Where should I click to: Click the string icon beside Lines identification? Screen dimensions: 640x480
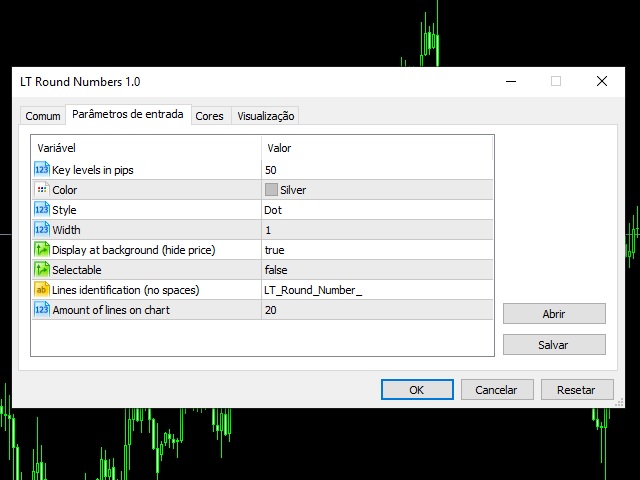(42, 290)
